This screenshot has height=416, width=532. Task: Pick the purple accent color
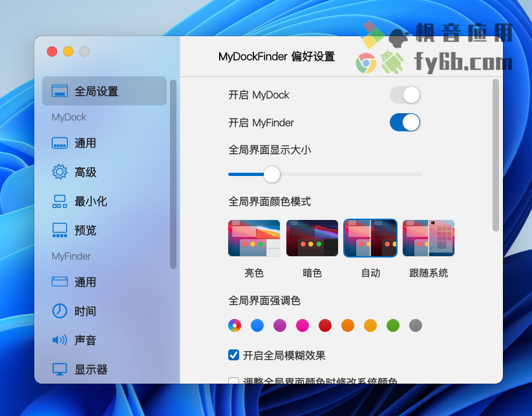280,325
